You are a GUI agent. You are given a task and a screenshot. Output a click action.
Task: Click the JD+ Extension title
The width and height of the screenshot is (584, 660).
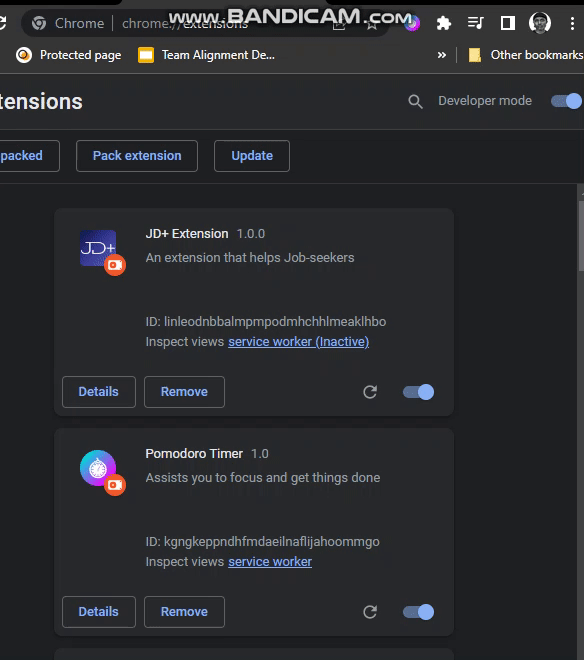point(187,234)
